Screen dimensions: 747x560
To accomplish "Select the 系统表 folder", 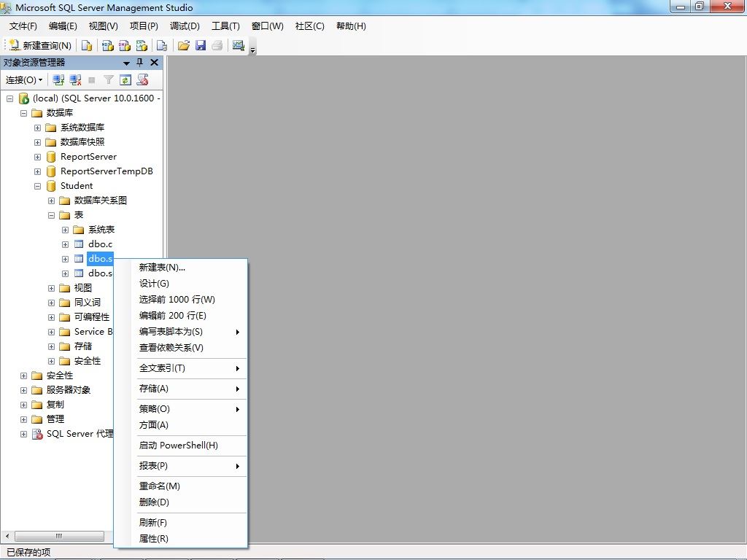I will pos(101,230).
